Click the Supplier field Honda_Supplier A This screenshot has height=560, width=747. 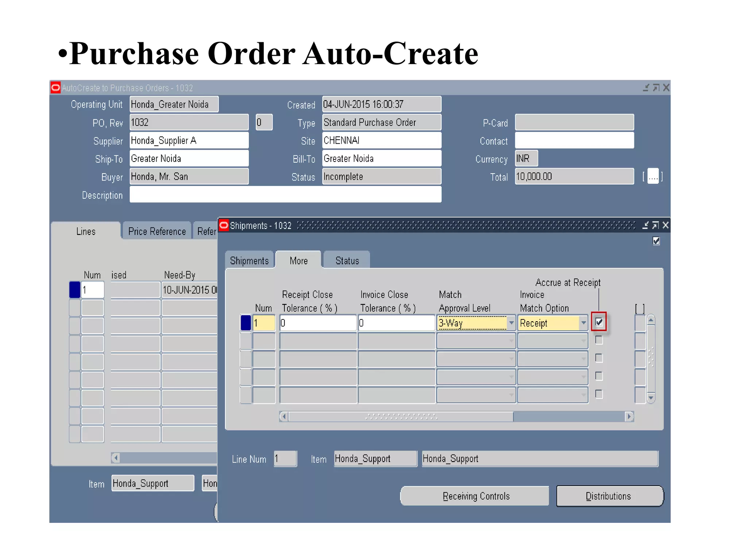click(189, 140)
